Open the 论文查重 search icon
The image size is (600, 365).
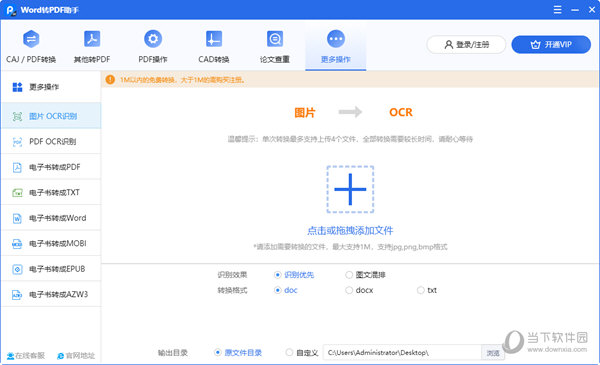(x=275, y=39)
